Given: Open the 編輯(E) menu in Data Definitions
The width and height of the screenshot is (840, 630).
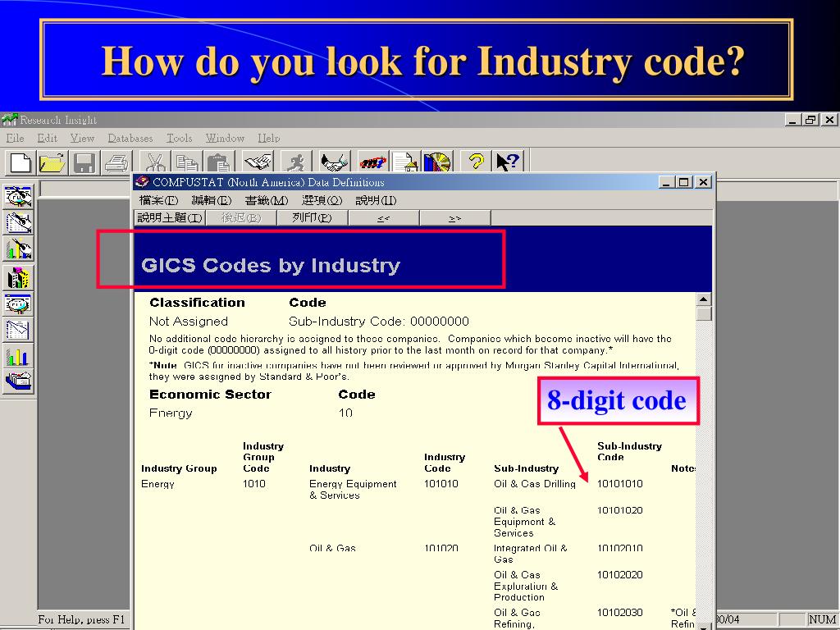Looking at the screenshot, I should (211, 200).
